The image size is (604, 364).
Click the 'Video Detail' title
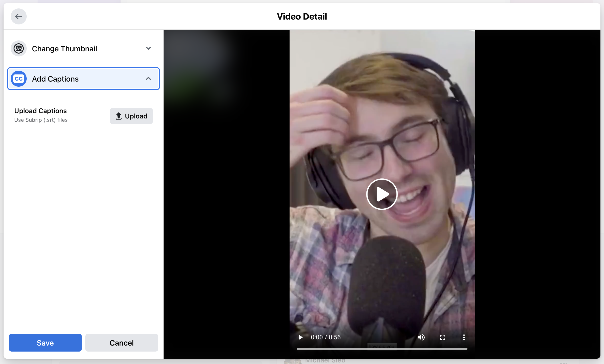click(x=302, y=16)
